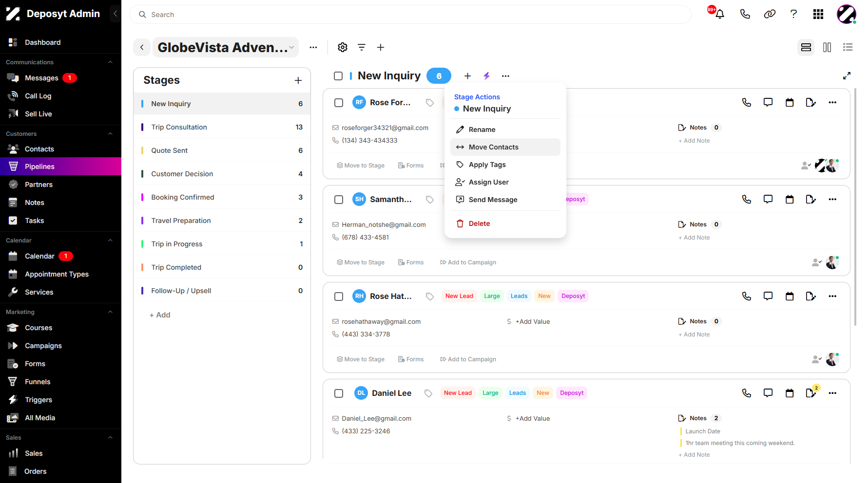Open the notifications bell
This screenshot has width=868, height=483.
[x=719, y=14]
